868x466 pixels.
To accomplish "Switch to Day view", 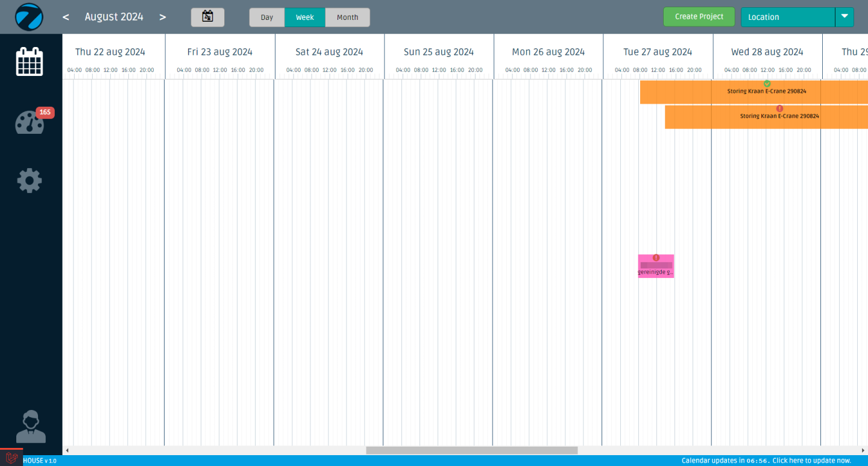I will (x=267, y=17).
